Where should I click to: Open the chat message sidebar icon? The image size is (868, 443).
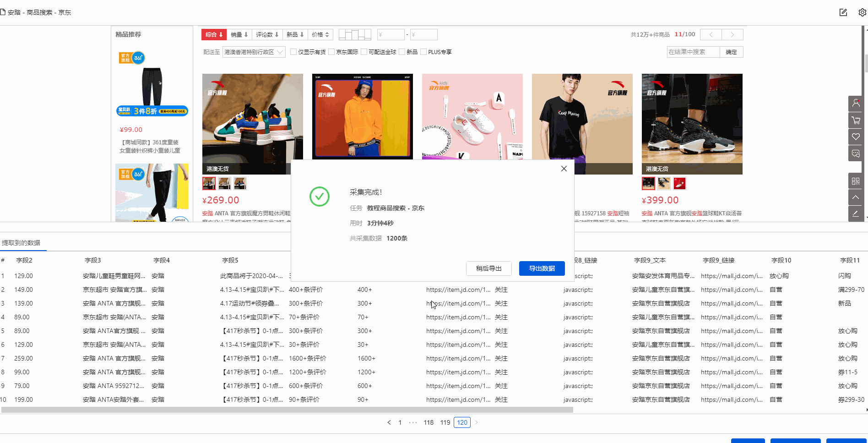coord(856,153)
